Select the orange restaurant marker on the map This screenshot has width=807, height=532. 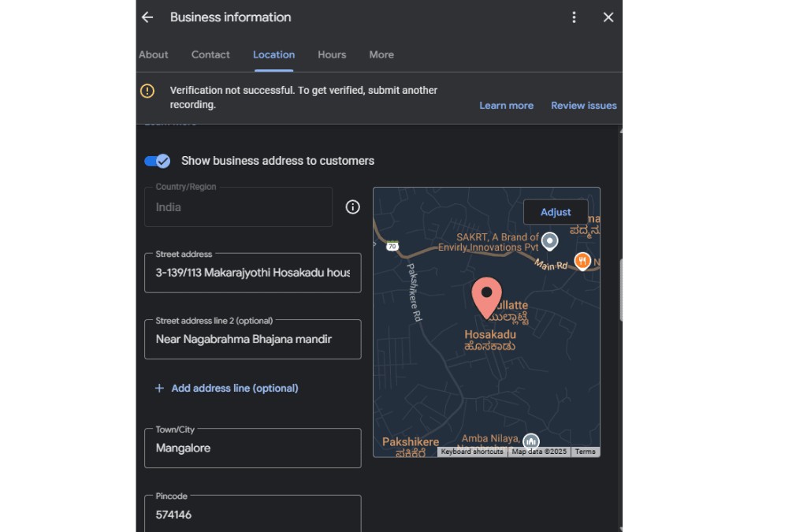pyautogui.click(x=583, y=261)
